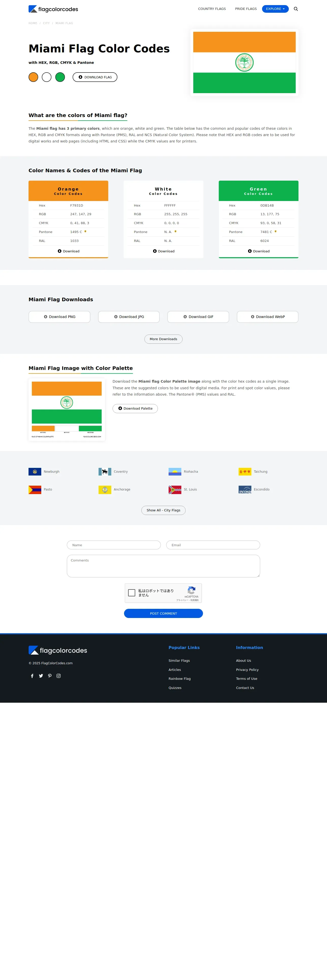Click the footer flagcolorcodes logo
327x980 pixels.
pos(58,651)
